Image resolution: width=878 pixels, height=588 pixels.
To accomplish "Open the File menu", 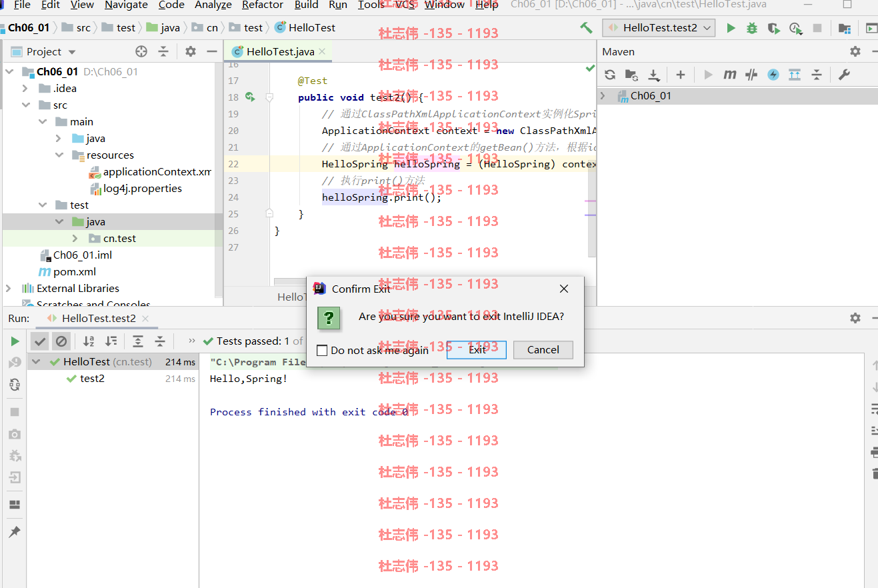I will pyautogui.click(x=22, y=5).
